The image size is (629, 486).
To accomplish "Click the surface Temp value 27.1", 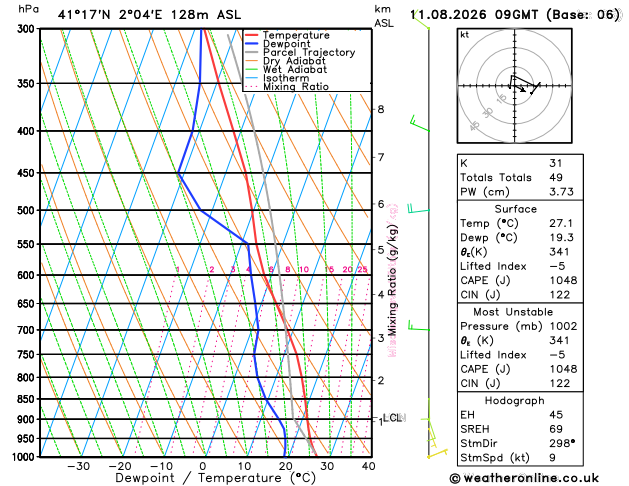I will [x=561, y=223].
